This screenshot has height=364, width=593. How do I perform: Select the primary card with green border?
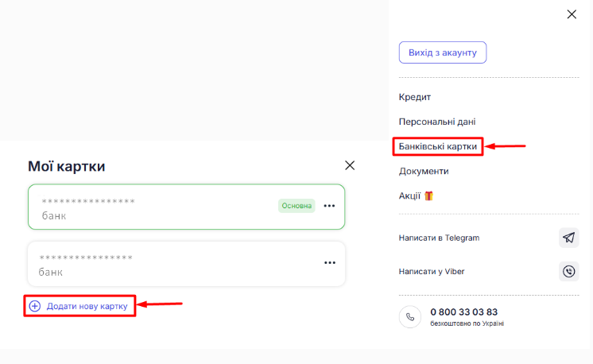151,207
